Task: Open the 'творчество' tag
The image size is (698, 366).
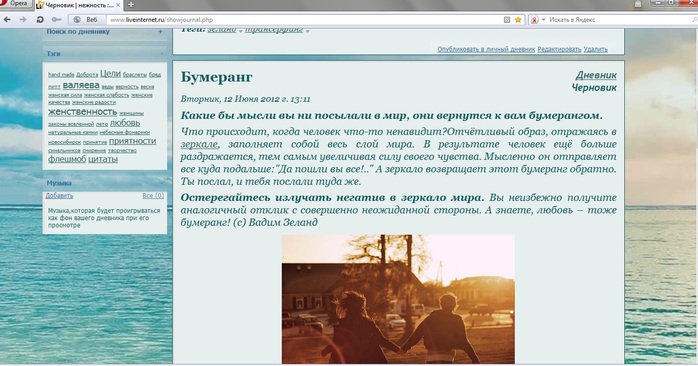Action: point(122,151)
